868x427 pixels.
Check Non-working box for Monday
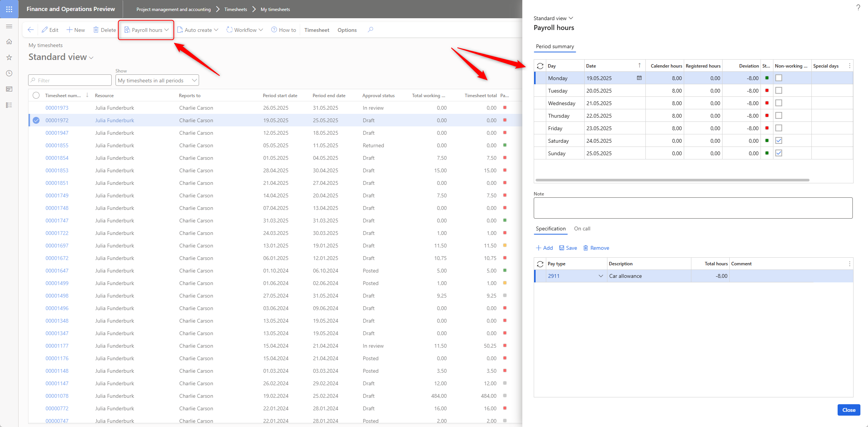778,78
